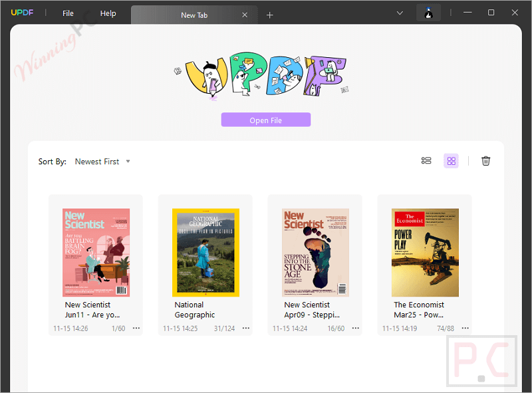Image resolution: width=532 pixels, height=393 pixels.
Task: Open more options for New Scientist Jun11
Action: [x=136, y=328]
